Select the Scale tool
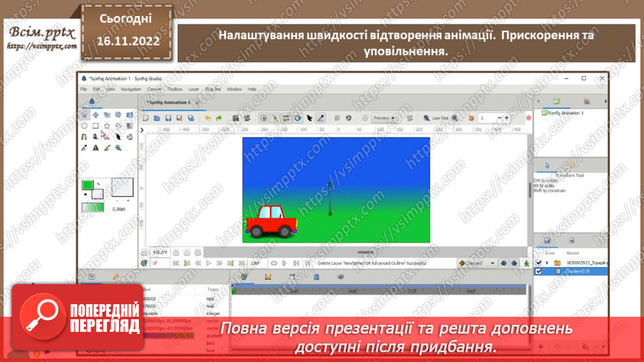 click(x=107, y=115)
